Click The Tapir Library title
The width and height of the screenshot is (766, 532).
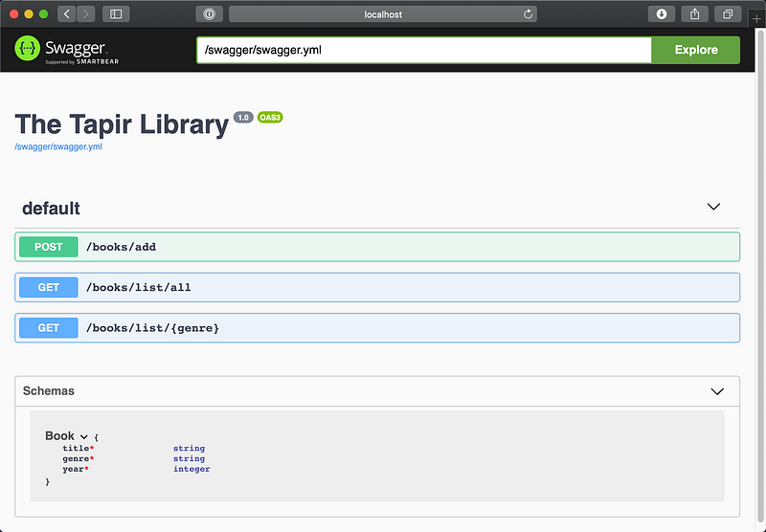tap(122, 124)
